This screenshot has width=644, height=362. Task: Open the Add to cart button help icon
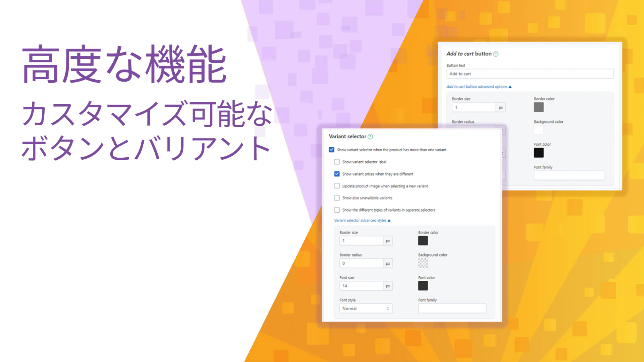496,54
